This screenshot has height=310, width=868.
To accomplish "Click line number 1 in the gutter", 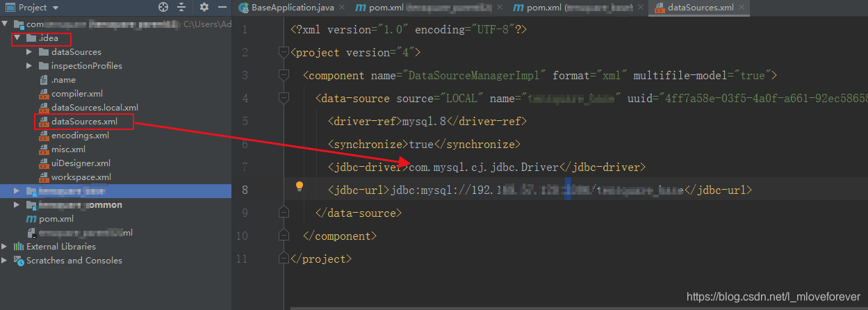I will pos(244,30).
